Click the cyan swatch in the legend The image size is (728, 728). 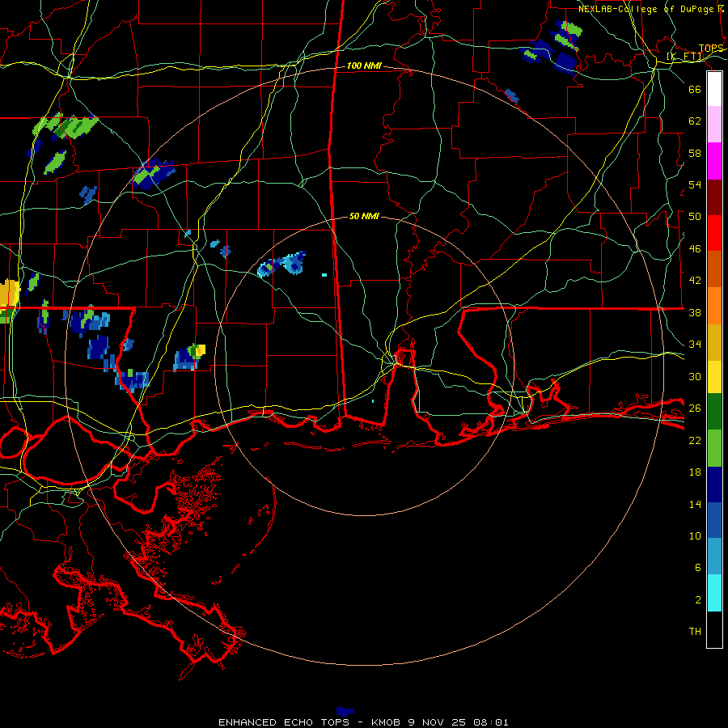pos(714,594)
